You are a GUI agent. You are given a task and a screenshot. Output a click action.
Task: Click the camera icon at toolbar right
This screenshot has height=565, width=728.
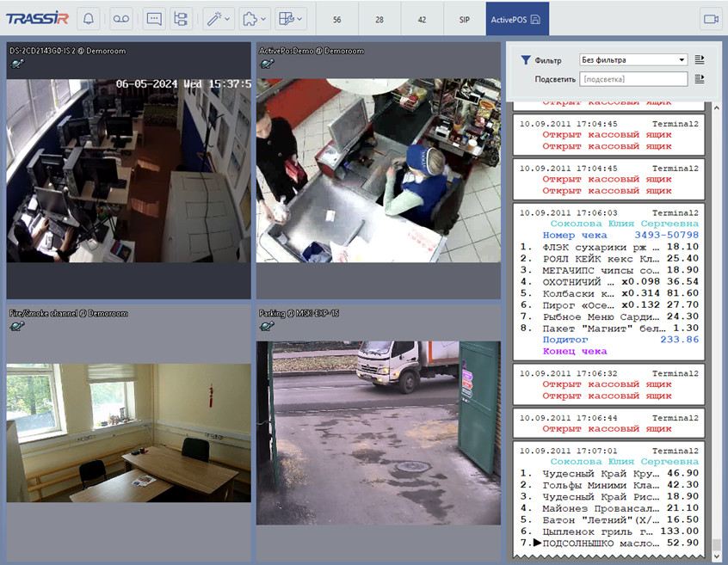coord(711,18)
